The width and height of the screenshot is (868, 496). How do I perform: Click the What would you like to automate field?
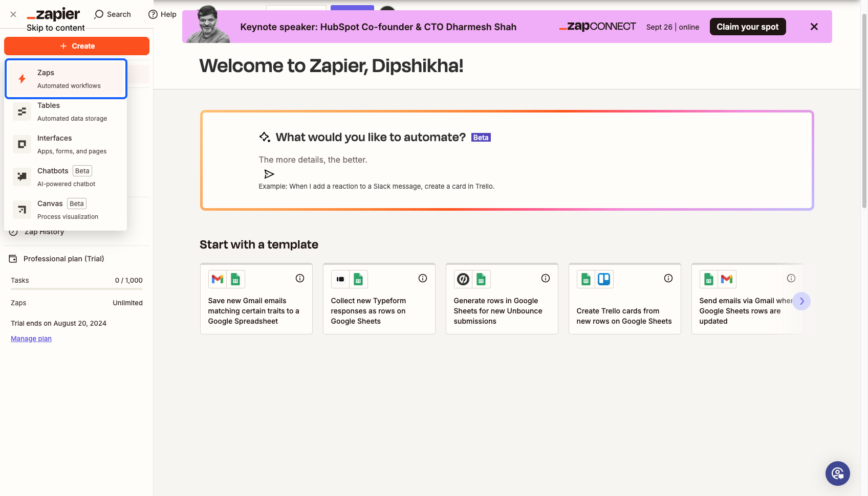507,160
